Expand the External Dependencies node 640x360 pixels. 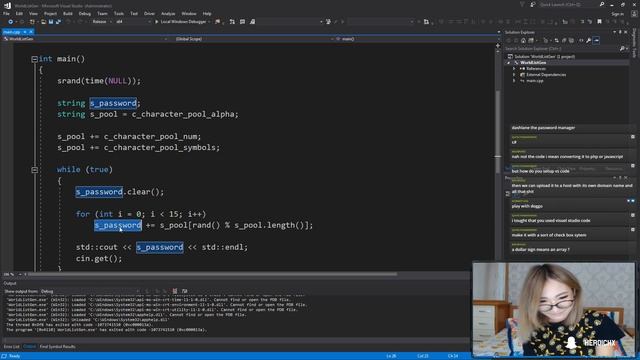(x=514, y=75)
